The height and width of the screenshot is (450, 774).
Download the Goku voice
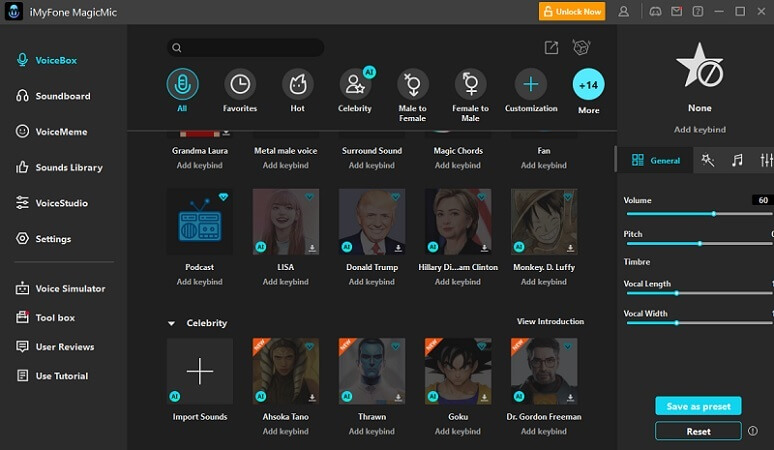coord(484,397)
